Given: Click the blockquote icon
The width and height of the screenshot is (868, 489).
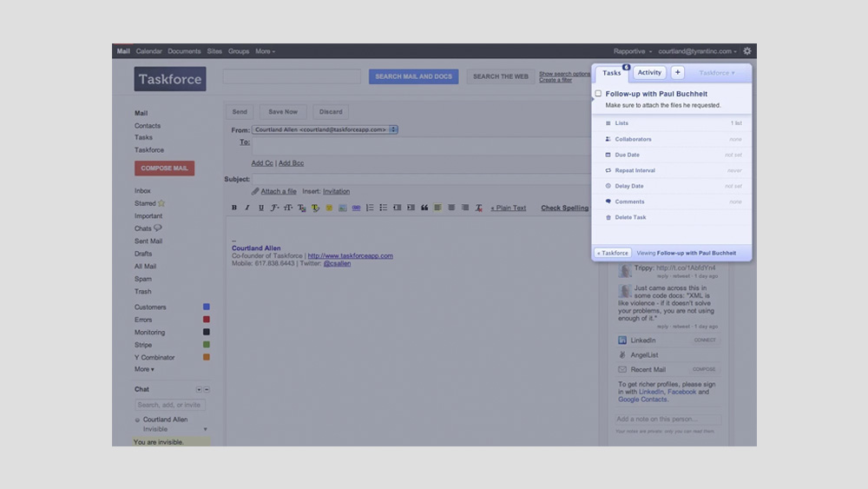Looking at the screenshot, I should 424,208.
